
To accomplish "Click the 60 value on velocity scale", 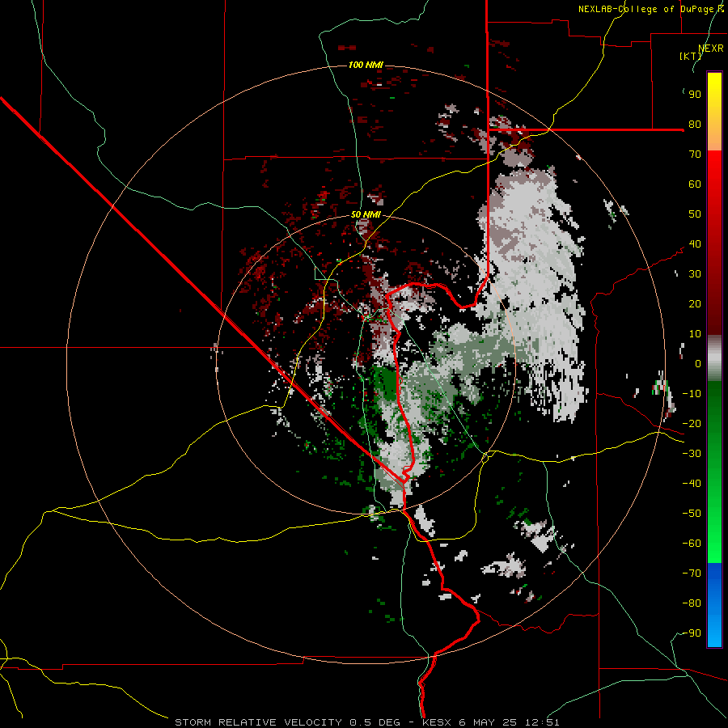I will pos(695,184).
